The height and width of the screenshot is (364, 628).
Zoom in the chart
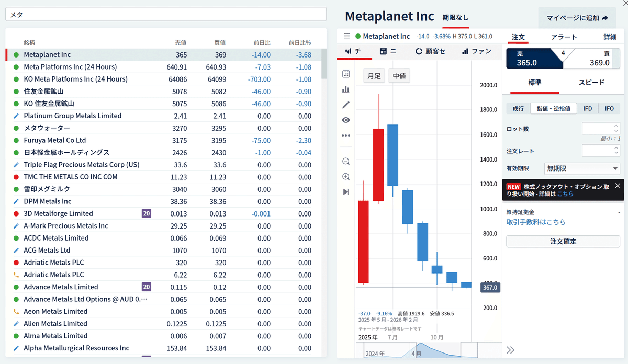(345, 177)
